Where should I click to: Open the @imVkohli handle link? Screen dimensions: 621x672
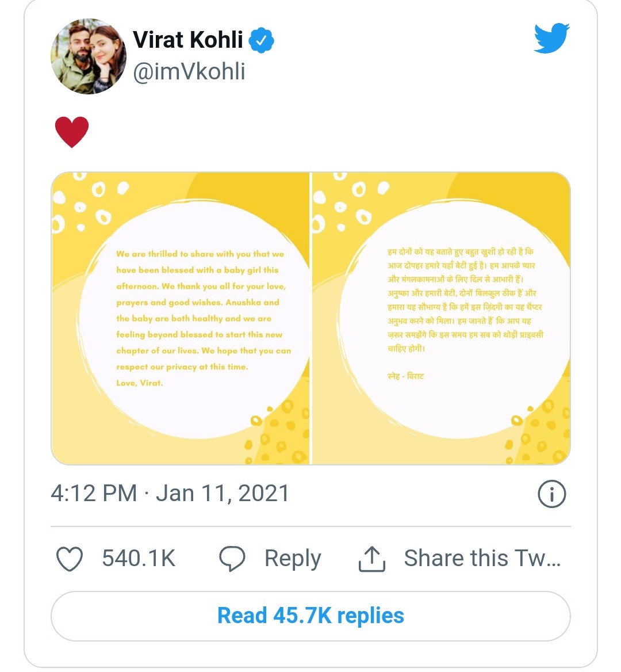point(189,72)
